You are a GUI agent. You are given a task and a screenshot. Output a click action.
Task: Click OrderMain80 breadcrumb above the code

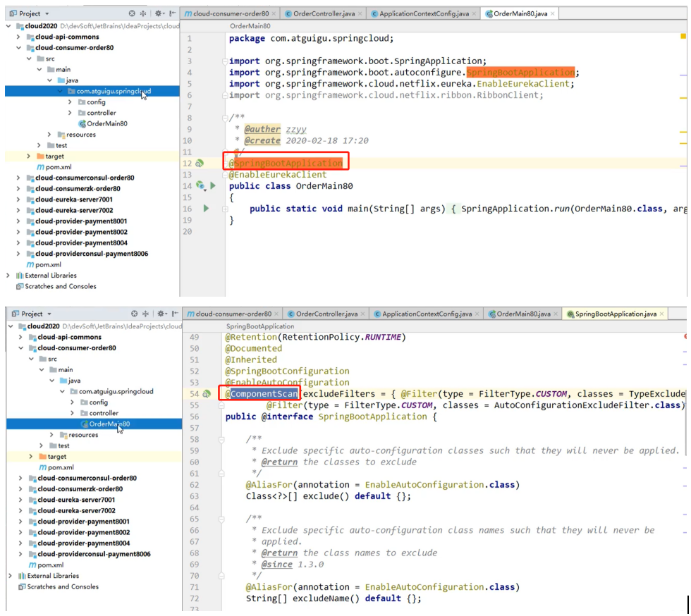250,26
